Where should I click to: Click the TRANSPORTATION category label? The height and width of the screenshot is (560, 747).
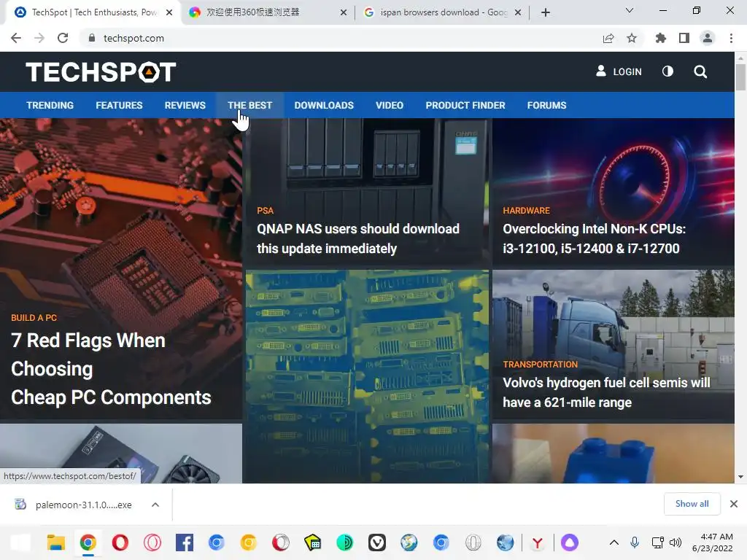point(541,365)
